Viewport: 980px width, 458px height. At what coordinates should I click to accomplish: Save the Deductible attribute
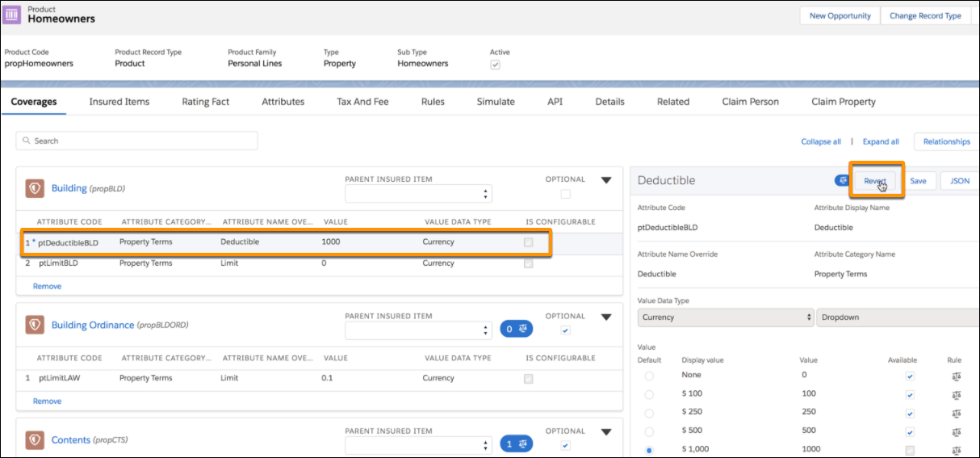click(x=918, y=181)
